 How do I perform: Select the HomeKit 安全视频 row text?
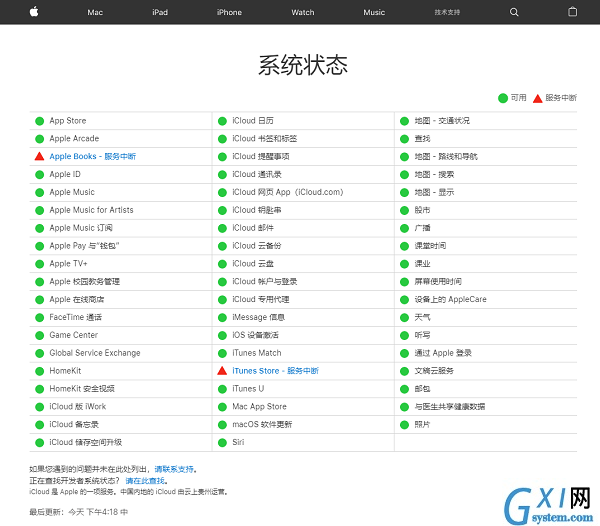(x=82, y=389)
